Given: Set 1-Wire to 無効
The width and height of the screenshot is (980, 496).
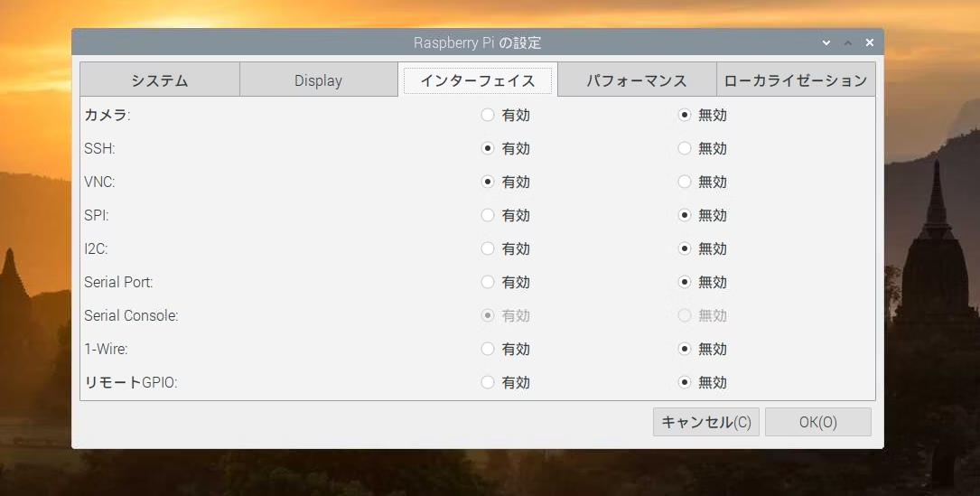Looking at the screenshot, I should click(x=685, y=349).
